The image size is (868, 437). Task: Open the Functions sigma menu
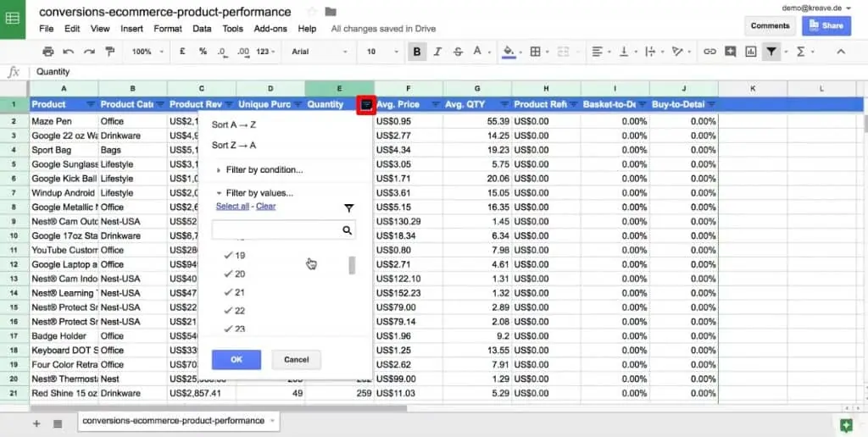tap(800, 52)
